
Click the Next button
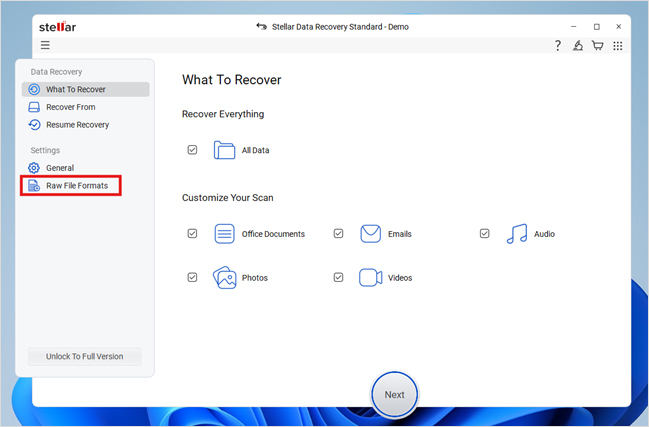(394, 395)
